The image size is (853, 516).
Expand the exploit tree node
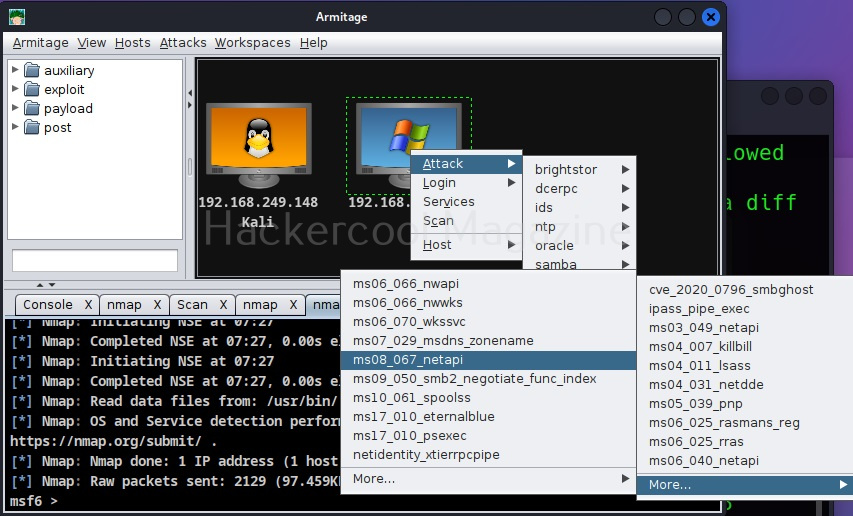15,89
